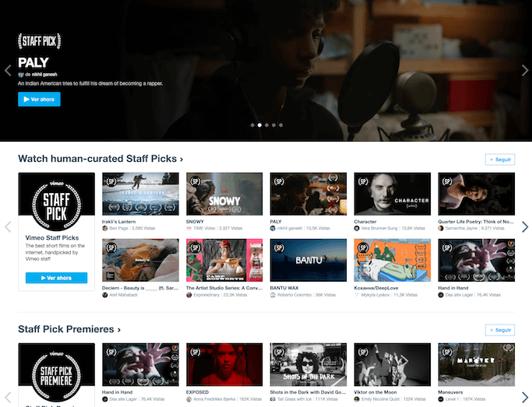
Task: Click Ben Page avatar icon
Action: [x=105, y=229]
